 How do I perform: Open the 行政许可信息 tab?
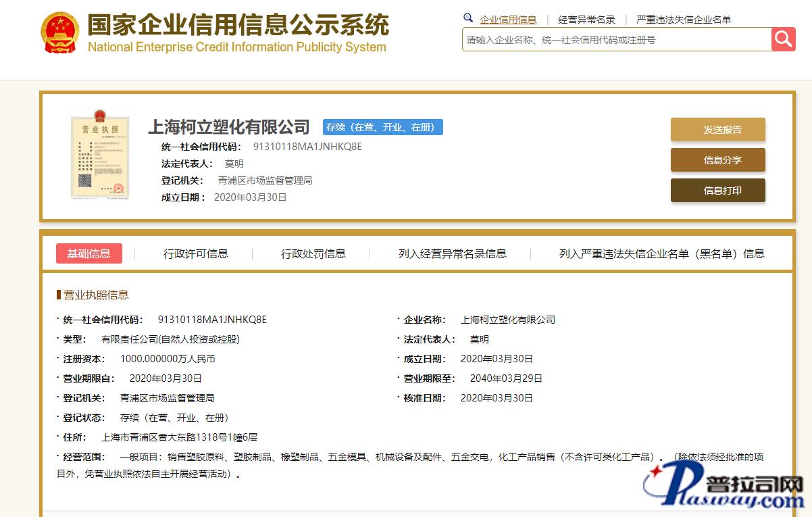pyautogui.click(x=196, y=254)
